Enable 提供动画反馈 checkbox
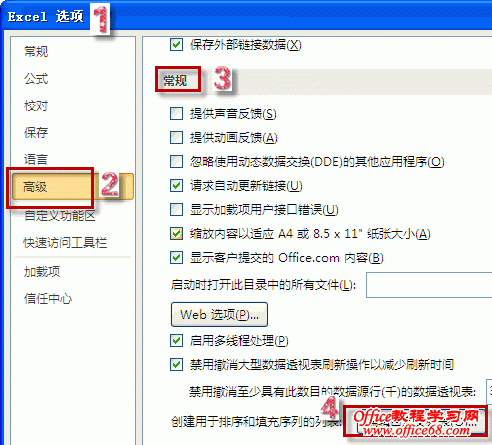 coord(176,137)
